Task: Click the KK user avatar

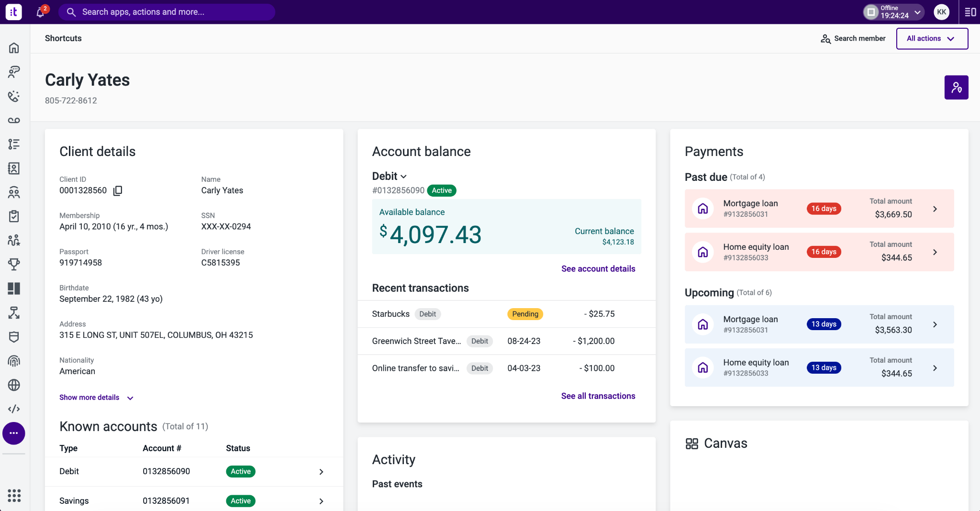Action: tap(942, 12)
